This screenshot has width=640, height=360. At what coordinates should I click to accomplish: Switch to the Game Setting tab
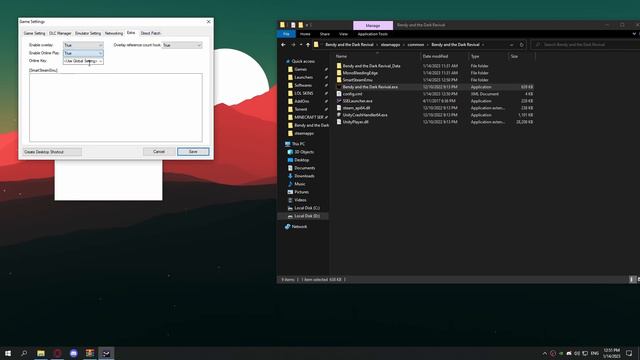tap(34, 33)
